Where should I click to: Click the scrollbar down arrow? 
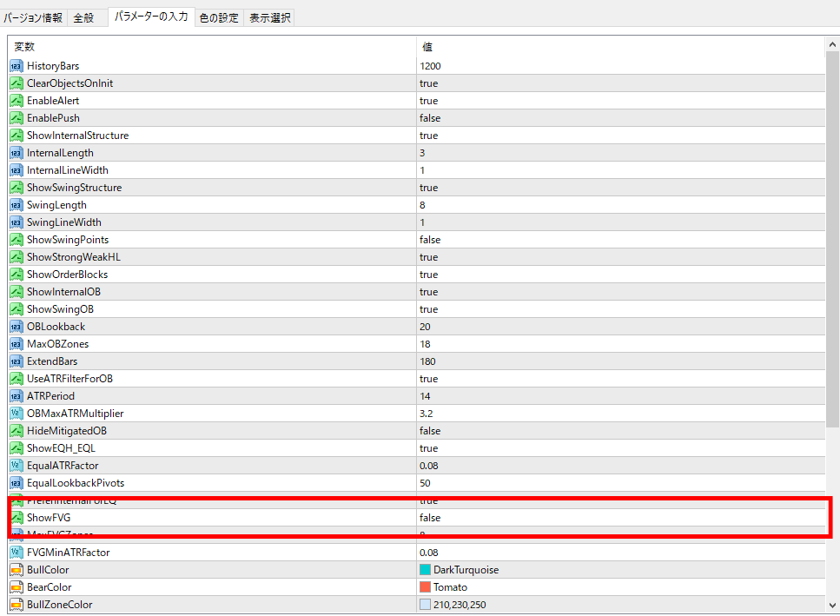pos(832,606)
